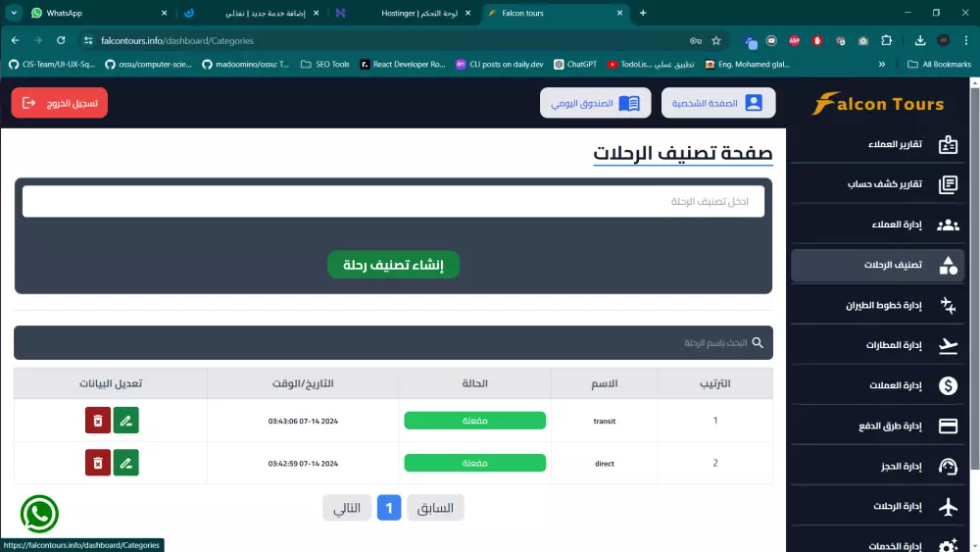Select تصنيف الرحلات sidebar item
The height and width of the screenshot is (552, 980).
point(877,265)
